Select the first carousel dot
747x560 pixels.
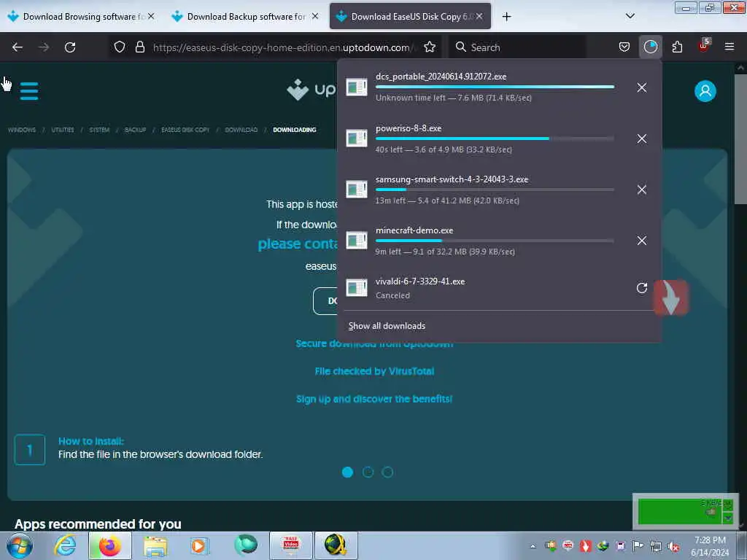tap(348, 472)
